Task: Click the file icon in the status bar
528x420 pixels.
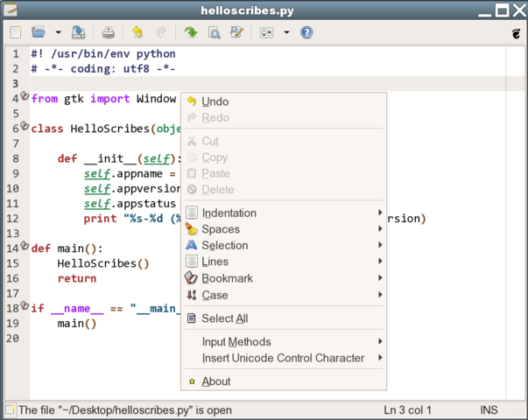Action: (x=11, y=409)
